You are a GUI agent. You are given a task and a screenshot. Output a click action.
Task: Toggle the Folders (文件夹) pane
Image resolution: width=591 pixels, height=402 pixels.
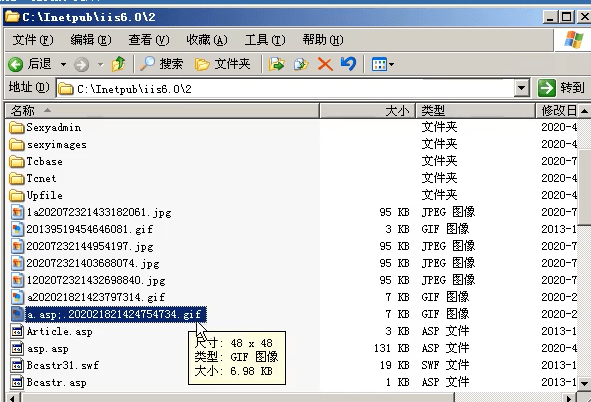pyautogui.click(x=222, y=64)
